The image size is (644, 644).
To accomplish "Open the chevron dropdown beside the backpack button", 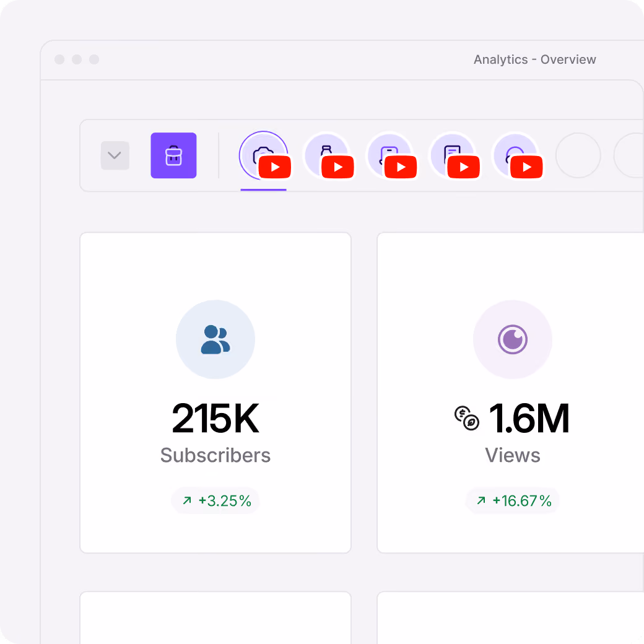I will click(115, 155).
